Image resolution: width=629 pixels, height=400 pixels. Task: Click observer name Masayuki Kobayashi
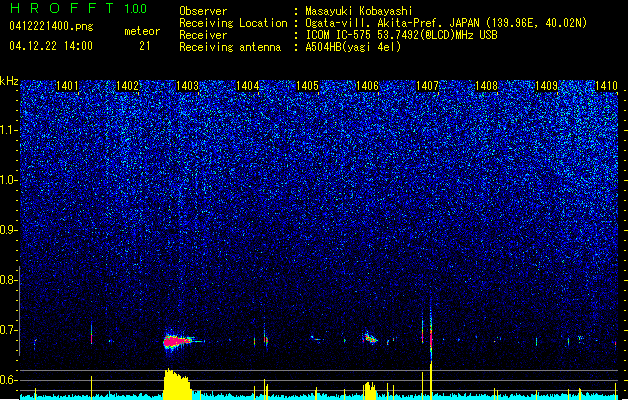(359, 11)
